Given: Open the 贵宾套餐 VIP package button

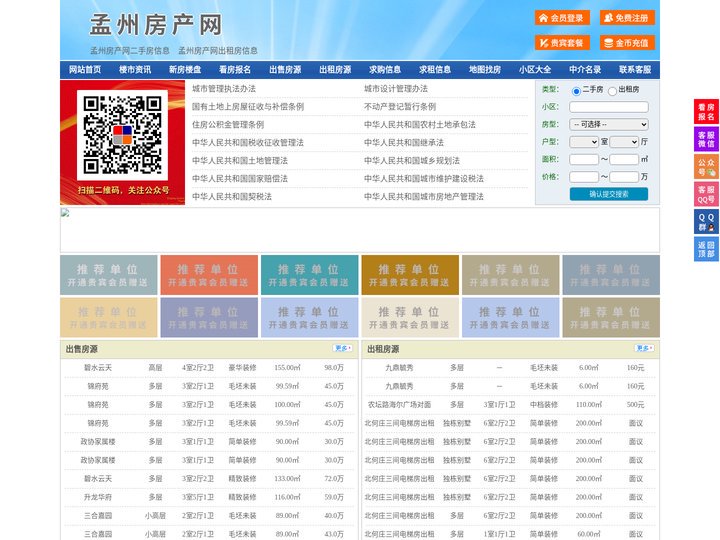Looking at the screenshot, I should tap(562, 43).
